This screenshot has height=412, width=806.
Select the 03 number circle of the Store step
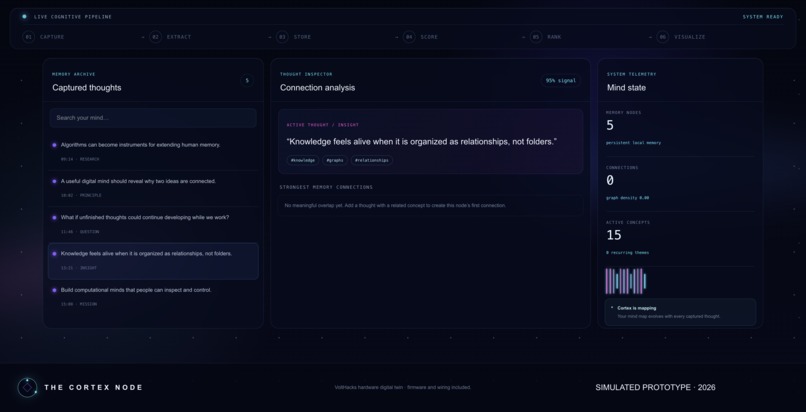point(282,37)
